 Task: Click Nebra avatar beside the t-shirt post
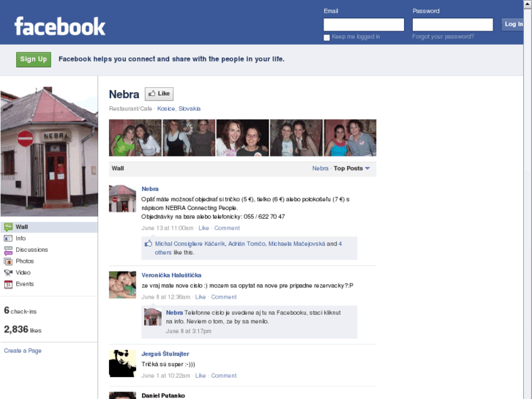click(122, 198)
